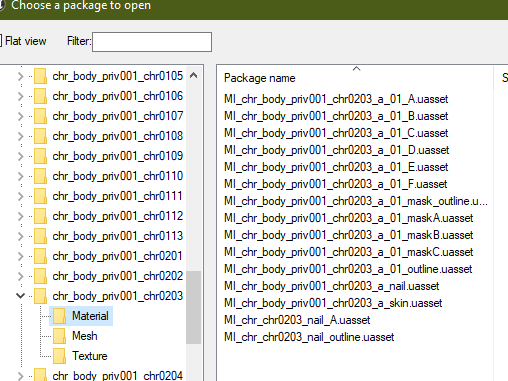Click the Texture subfolder icon
The image size is (508, 381).
tap(60, 356)
